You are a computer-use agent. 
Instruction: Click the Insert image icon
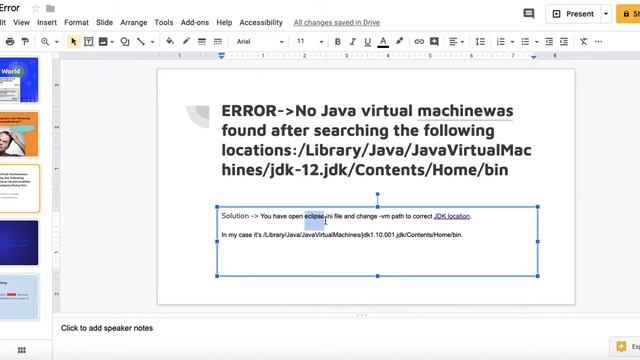point(103,42)
